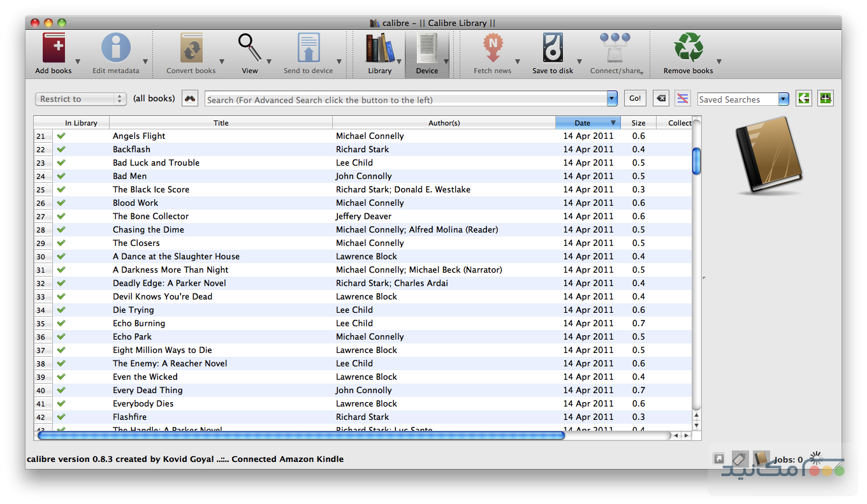Open the View magnifier tool
867x504 pixels.
pos(249,49)
